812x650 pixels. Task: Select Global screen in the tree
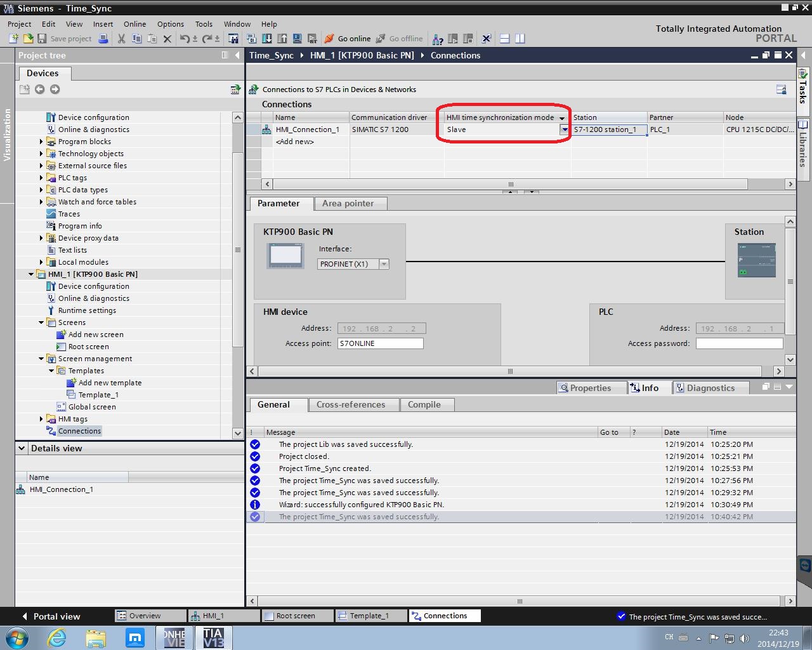click(92, 407)
